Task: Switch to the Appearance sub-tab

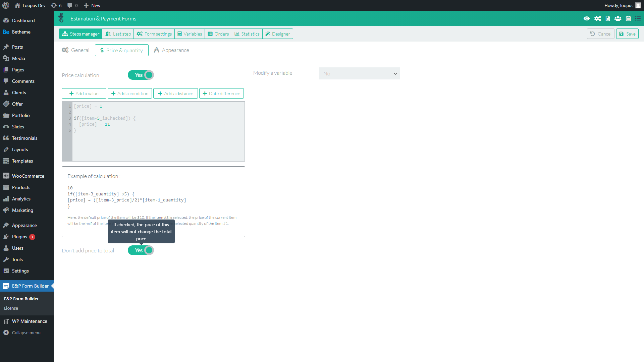Action: click(171, 50)
